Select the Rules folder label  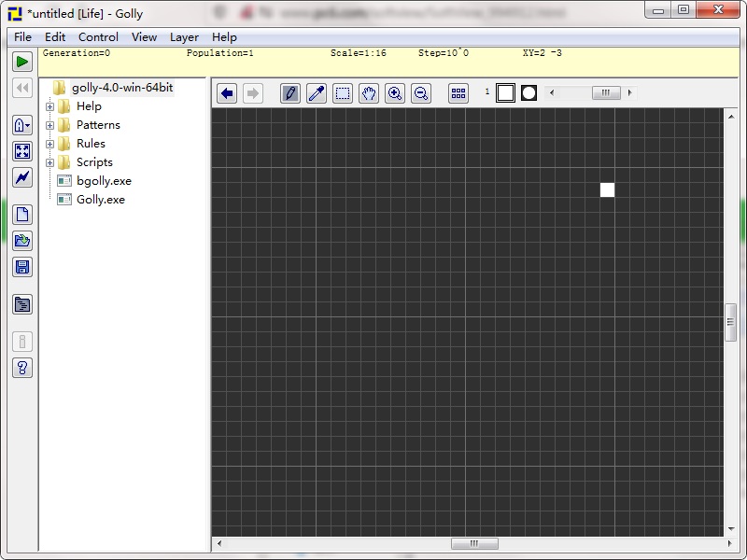pyautogui.click(x=91, y=144)
